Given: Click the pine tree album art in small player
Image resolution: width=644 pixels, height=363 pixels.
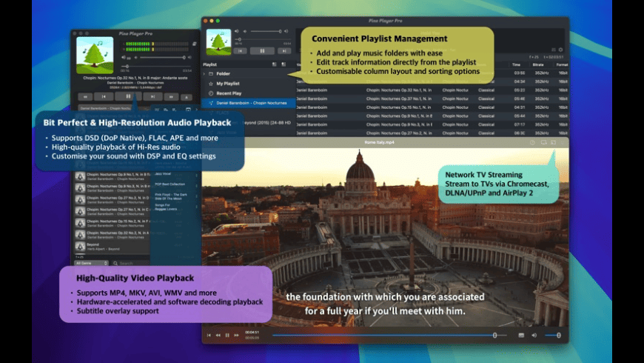Looking at the screenshot, I should pos(95,55).
